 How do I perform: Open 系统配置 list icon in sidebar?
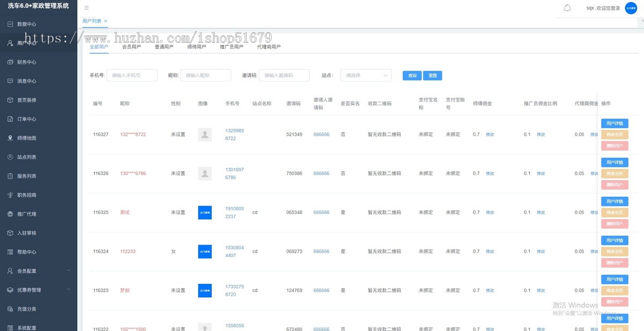point(10,328)
